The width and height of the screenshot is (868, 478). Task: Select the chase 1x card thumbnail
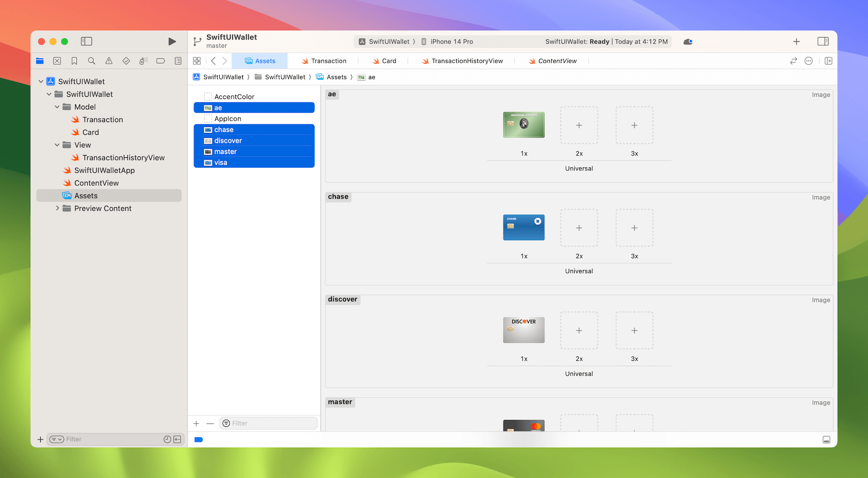(x=524, y=227)
